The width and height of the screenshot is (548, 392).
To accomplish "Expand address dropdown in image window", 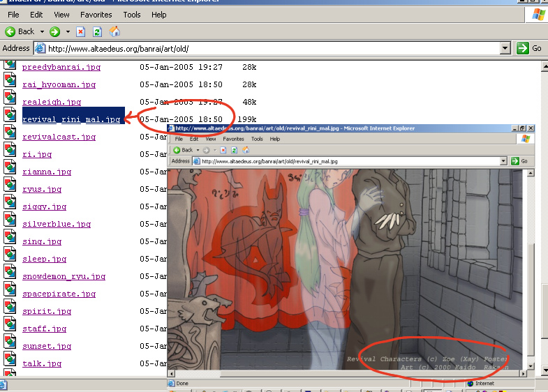I will (503, 161).
